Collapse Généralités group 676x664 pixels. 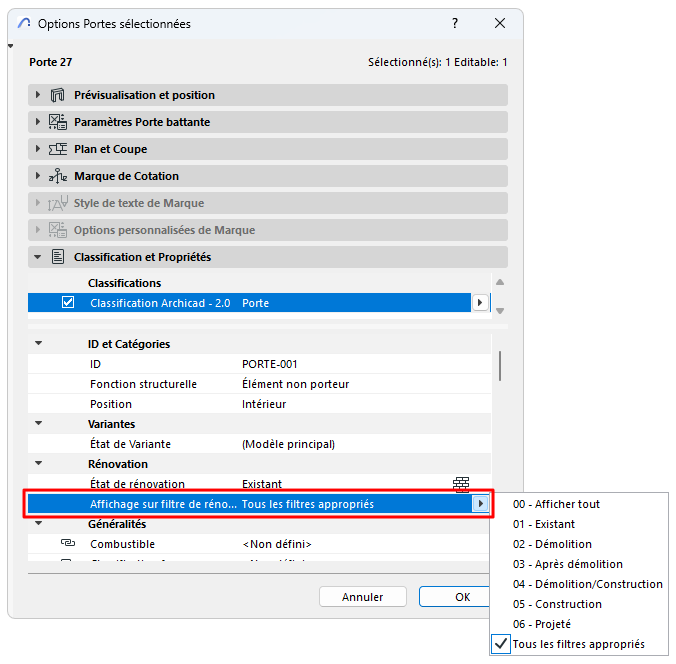[x=39, y=523]
